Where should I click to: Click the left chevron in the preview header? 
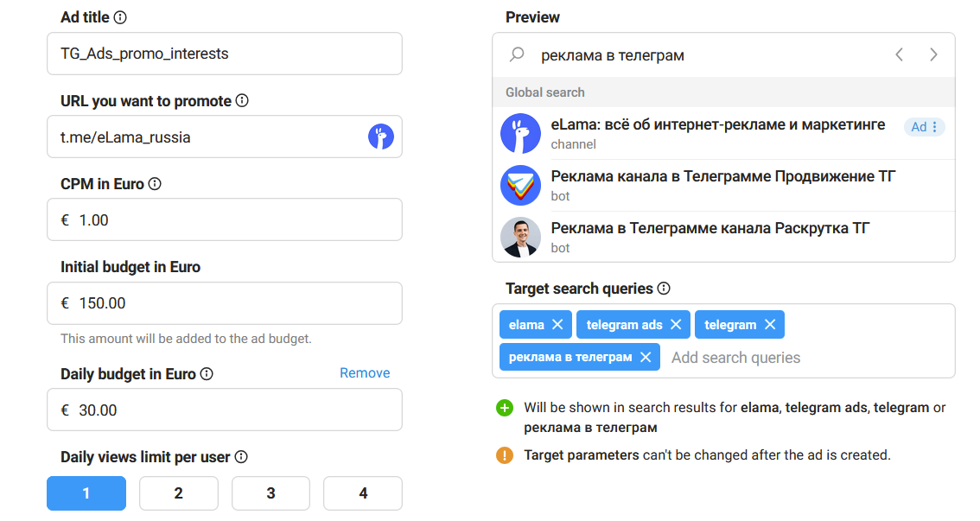pos(899,54)
